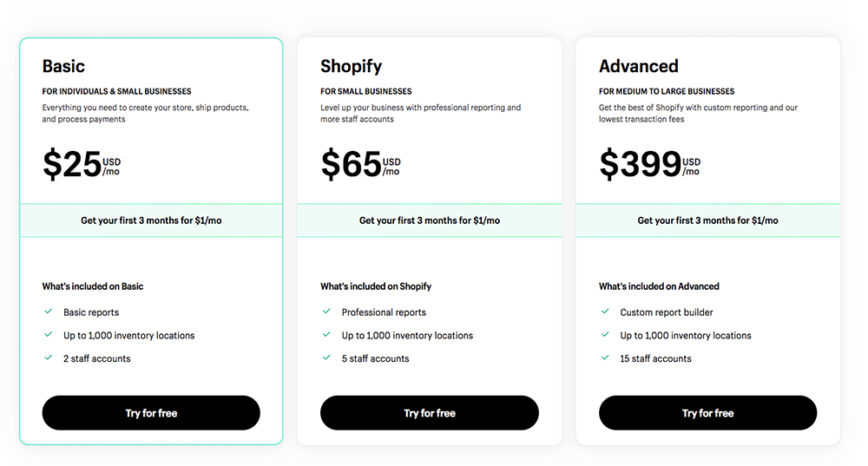Click checkmark for Advanced plan inventory locations
Image resolution: width=868 pixels, height=466 pixels.
(x=605, y=335)
